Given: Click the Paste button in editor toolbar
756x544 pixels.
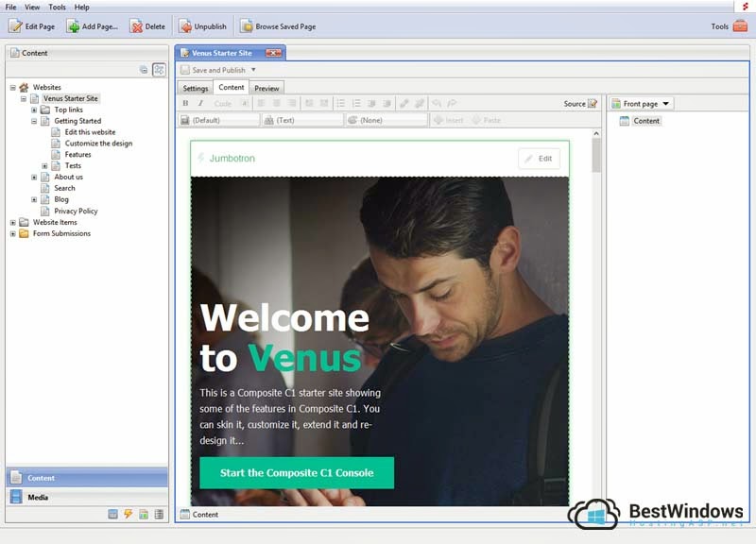Looking at the screenshot, I should 487,120.
